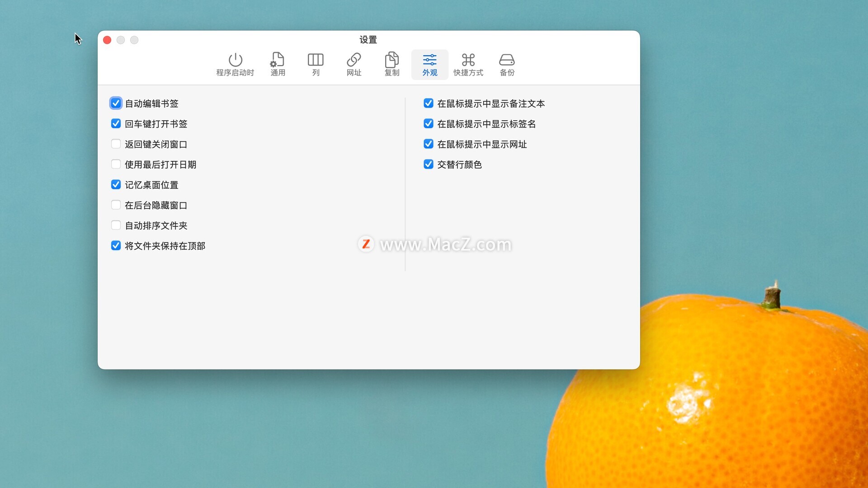Close the 设置 window with red button

107,40
